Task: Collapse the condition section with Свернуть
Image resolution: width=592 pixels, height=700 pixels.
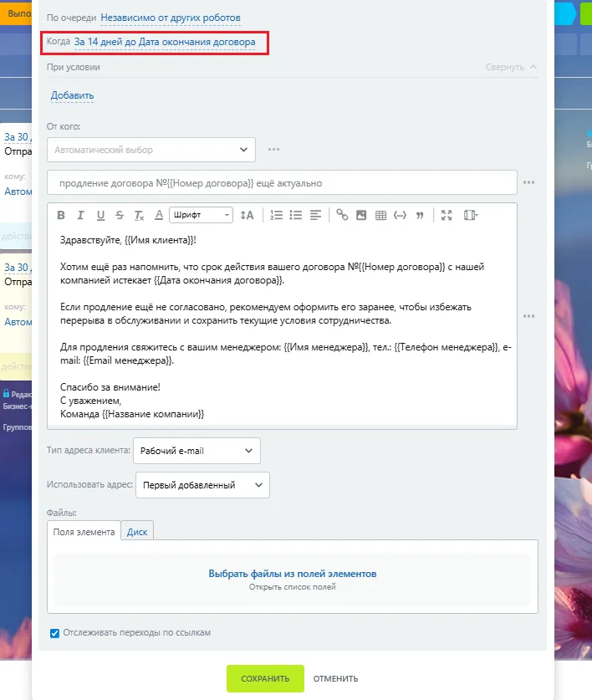Action: click(x=511, y=67)
